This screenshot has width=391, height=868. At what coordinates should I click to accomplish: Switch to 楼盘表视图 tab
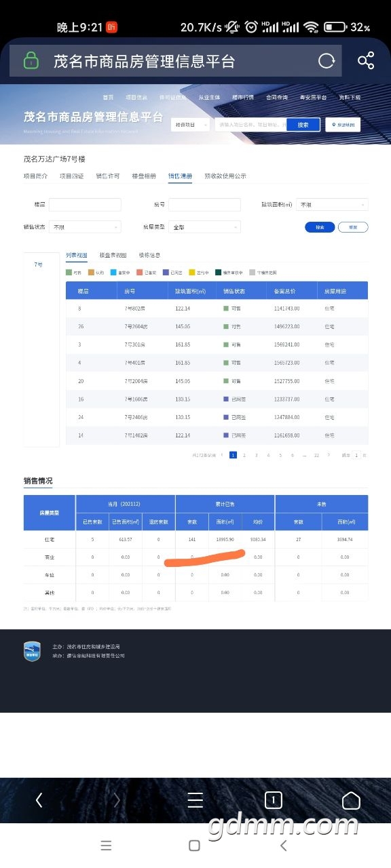[113, 256]
